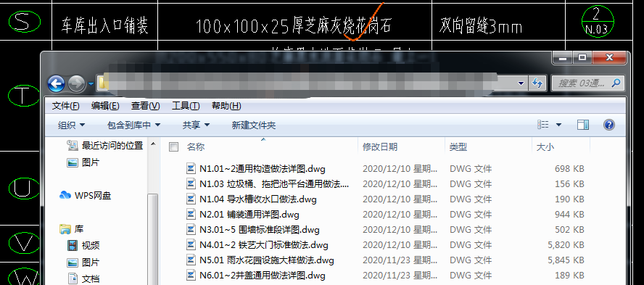
Task: Close the Explorer window
Action: [x=609, y=58]
